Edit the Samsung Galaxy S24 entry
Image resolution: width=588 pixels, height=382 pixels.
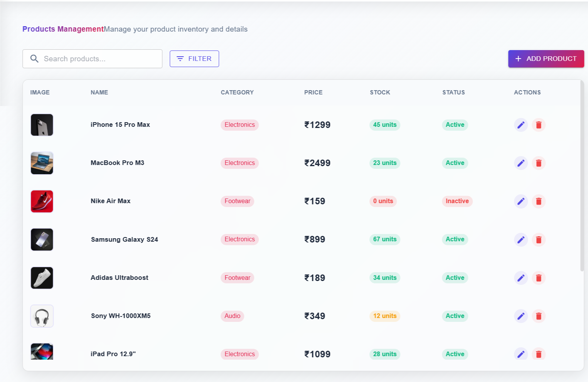click(521, 240)
